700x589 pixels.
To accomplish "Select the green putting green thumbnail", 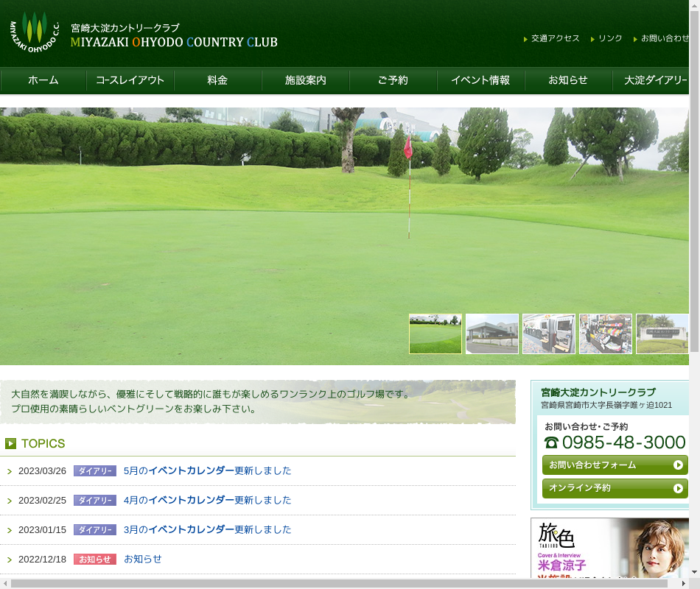I will click(435, 334).
